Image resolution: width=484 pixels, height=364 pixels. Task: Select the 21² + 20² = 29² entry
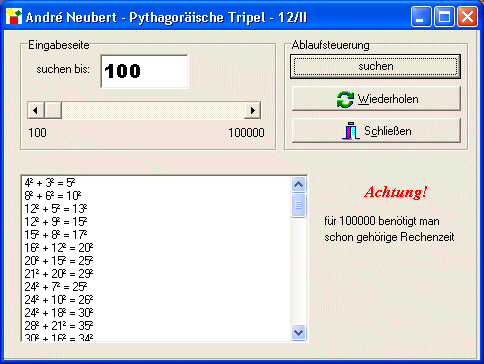[59, 274]
